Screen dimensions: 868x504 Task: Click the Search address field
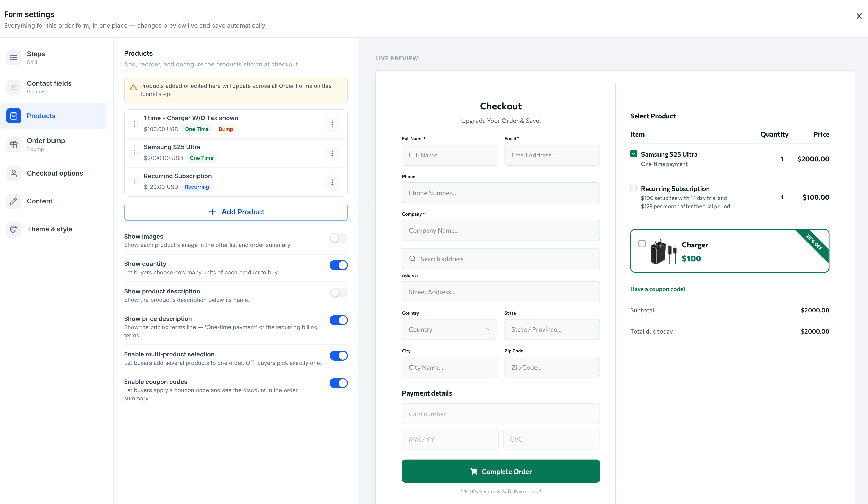[500, 259]
